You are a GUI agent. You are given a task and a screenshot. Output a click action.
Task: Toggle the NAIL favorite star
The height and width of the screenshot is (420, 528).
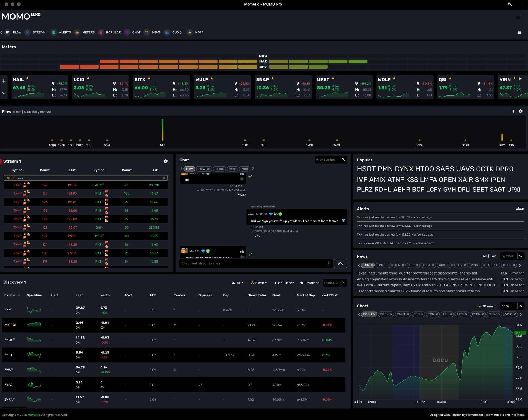click(27, 78)
